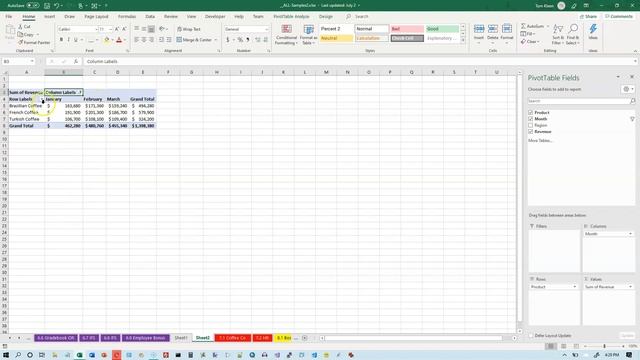Click the Undo icon in title bar
640x360 pixels.
56,6
